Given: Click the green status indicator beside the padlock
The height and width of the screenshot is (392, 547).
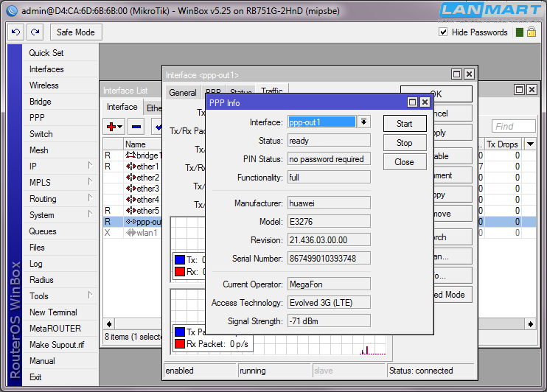Looking at the screenshot, I should 520,32.
